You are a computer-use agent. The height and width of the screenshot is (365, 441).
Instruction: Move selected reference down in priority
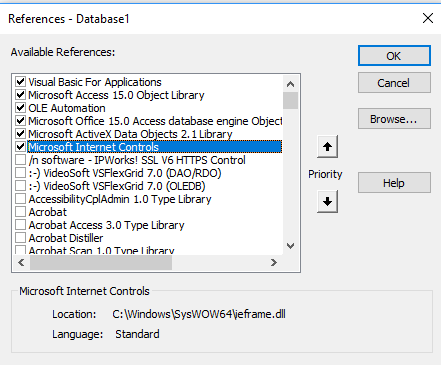coord(327,201)
